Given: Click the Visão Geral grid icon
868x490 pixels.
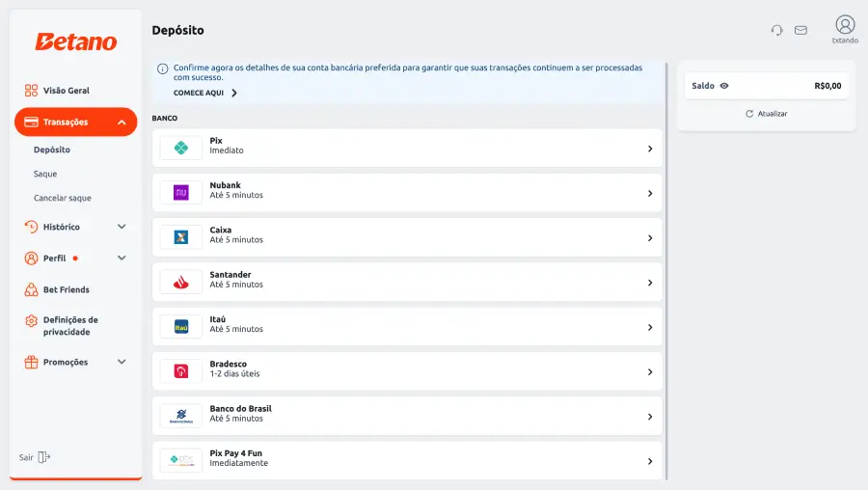Looking at the screenshot, I should coord(31,91).
